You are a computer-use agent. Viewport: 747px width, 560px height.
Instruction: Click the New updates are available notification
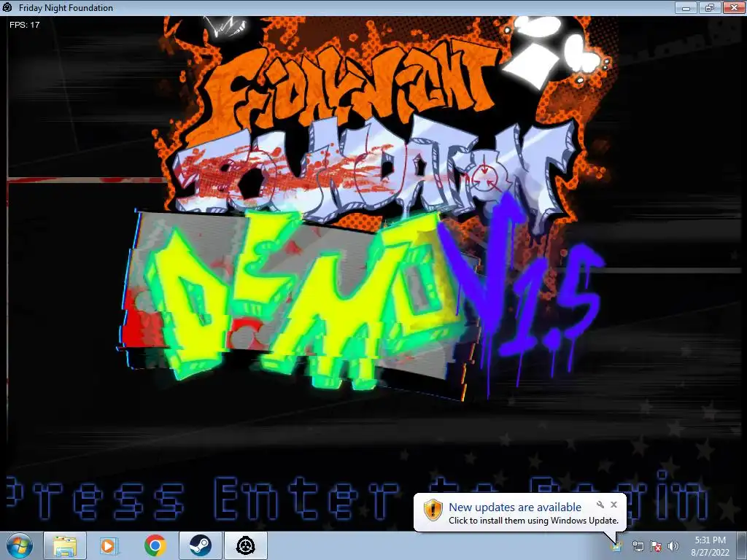click(x=515, y=507)
